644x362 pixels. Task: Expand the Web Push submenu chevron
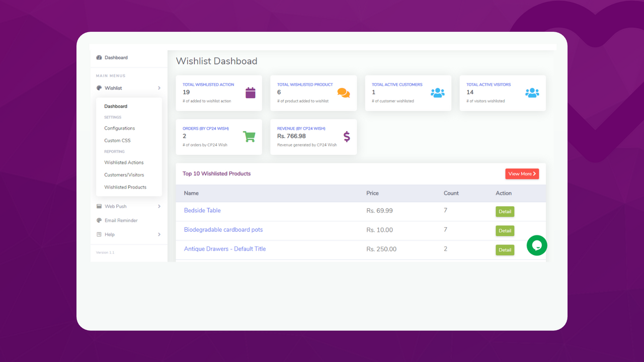(159, 206)
